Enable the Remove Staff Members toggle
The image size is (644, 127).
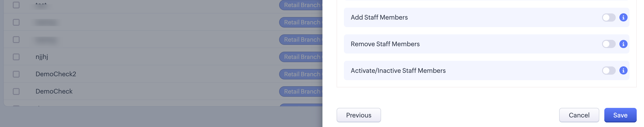608,44
